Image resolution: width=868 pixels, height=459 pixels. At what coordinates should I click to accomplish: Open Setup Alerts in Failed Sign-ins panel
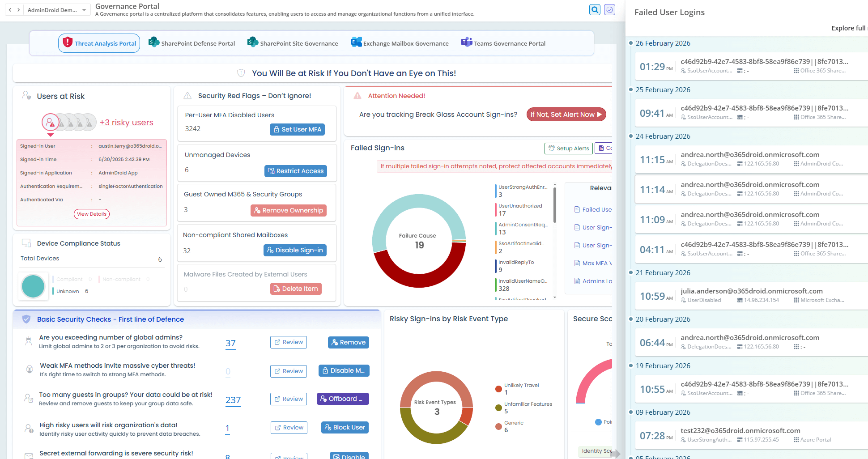[568, 148]
